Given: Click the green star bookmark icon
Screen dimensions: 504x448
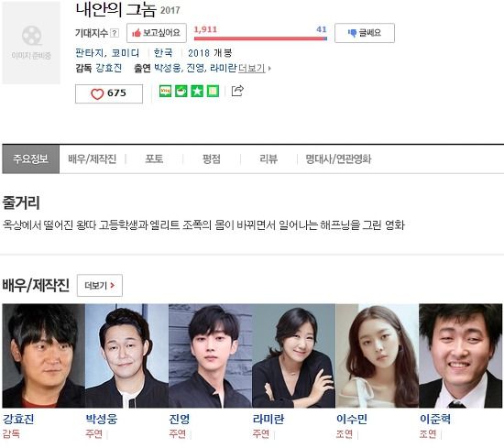Looking at the screenshot, I should [x=197, y=92].
